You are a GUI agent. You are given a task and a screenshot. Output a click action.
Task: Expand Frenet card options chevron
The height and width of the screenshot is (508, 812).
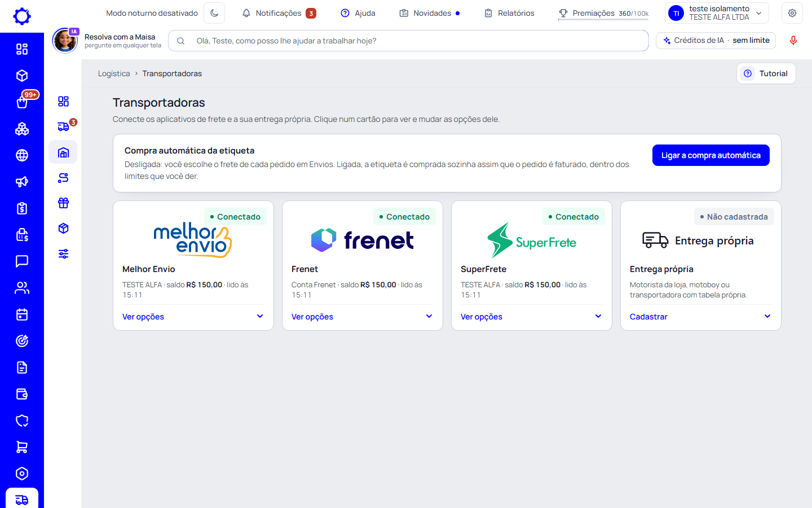pos(429,316)
